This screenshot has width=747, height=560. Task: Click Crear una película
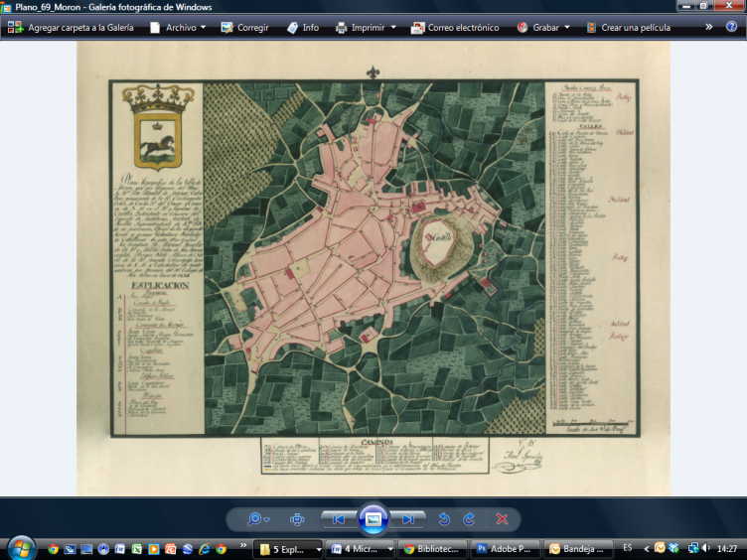[x=629, y=28]
